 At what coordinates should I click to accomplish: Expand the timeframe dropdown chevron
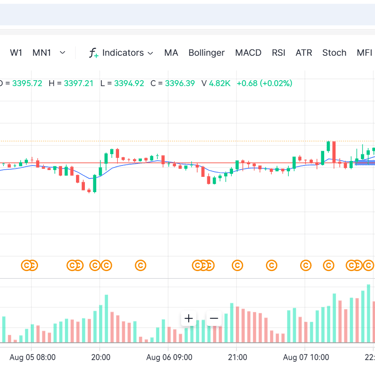coord(62,53)
